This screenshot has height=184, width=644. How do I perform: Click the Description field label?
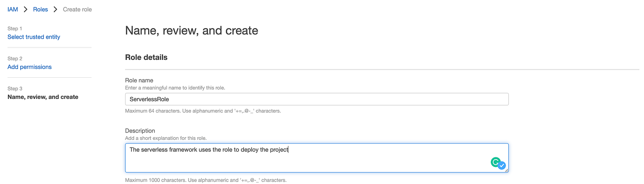coord(140,131)
